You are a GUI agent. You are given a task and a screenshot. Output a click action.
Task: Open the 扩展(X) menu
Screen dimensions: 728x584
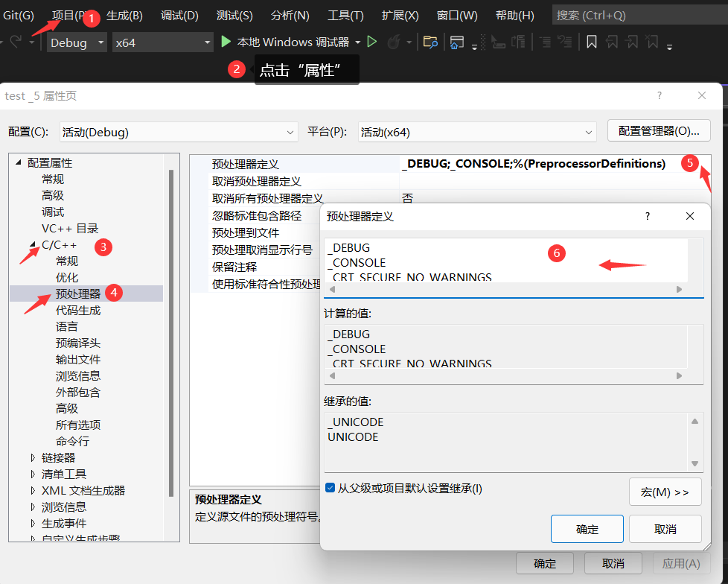pos(400,16)
